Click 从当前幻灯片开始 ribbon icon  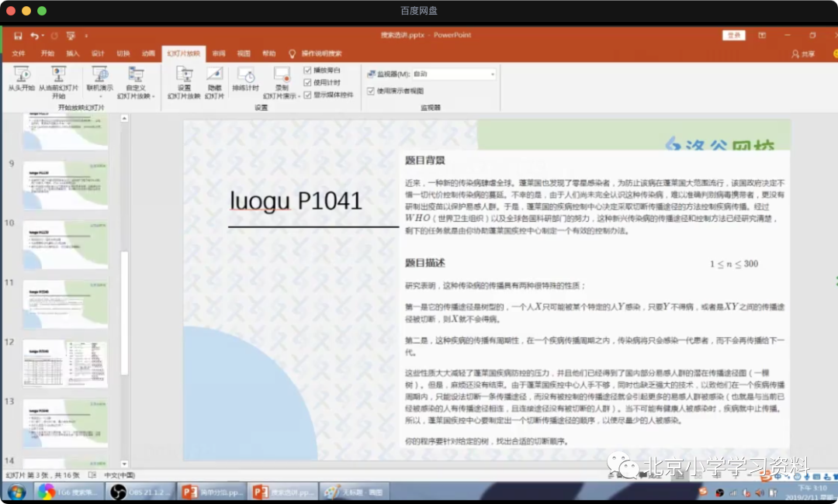tap(58, 74)
